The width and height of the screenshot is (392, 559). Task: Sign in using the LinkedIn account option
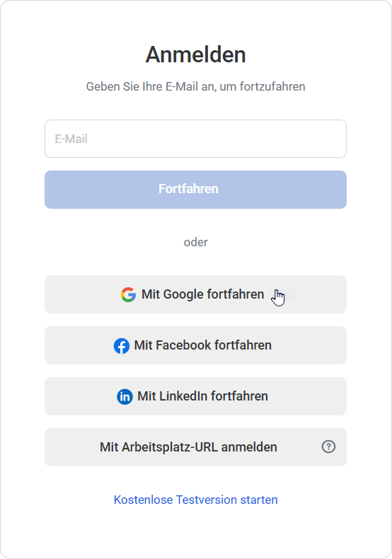[x=195, y=396]
